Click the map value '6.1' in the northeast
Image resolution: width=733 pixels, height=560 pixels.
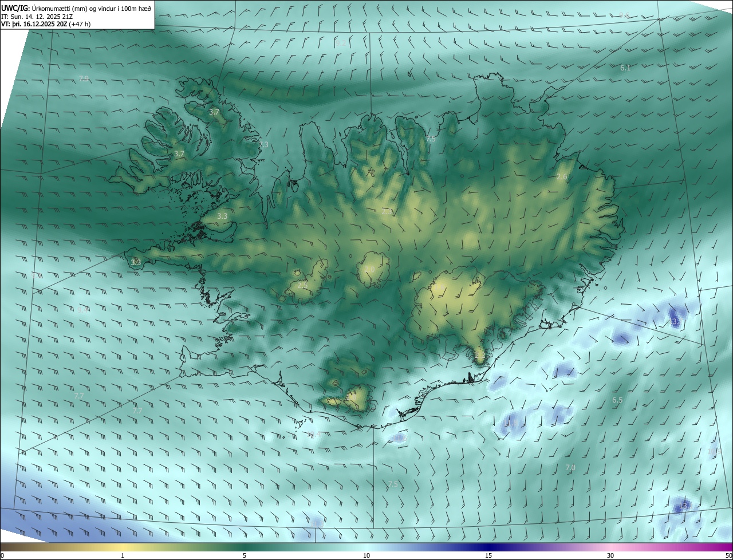625,68
